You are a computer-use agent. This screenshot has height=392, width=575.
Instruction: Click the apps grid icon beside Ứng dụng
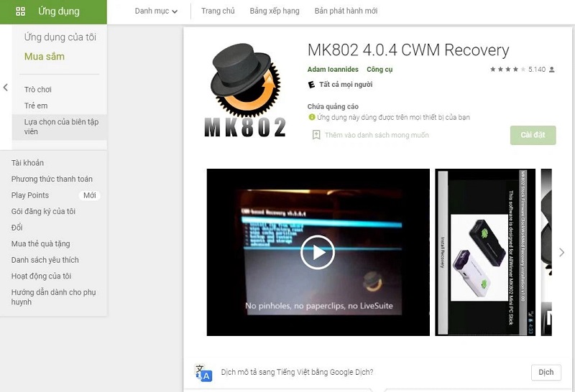click(x=21, y=11)
